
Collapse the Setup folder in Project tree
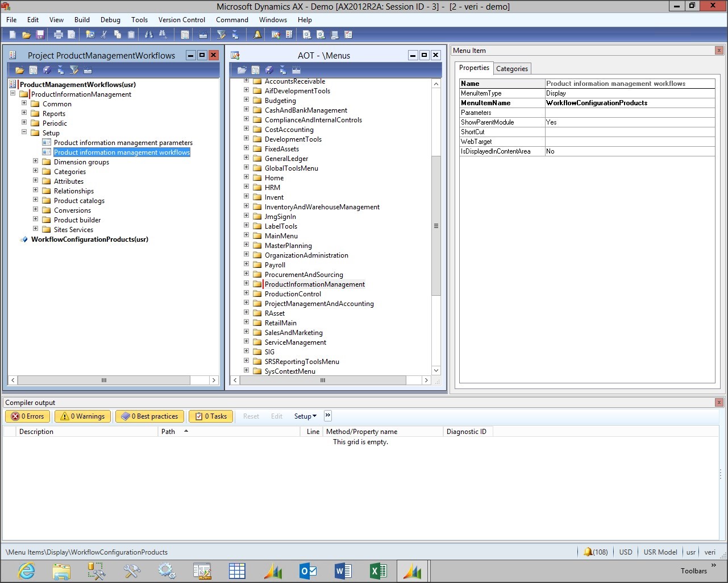pyautogui.click(x=24, y=133)
